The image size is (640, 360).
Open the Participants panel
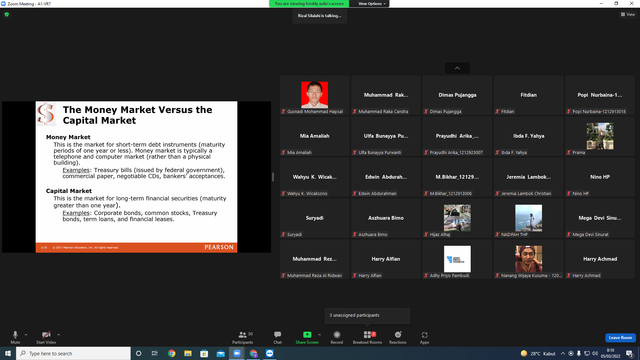click(243, 337)
